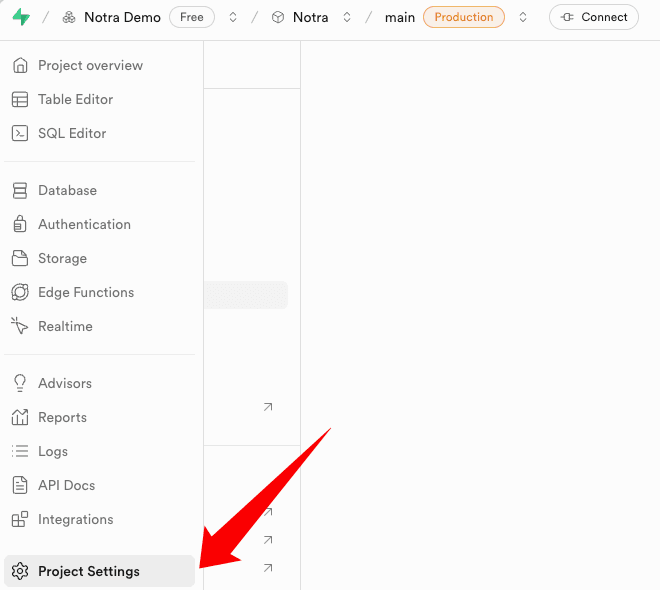
Task: Click the Free plan badge
Action: pos(191,17)
